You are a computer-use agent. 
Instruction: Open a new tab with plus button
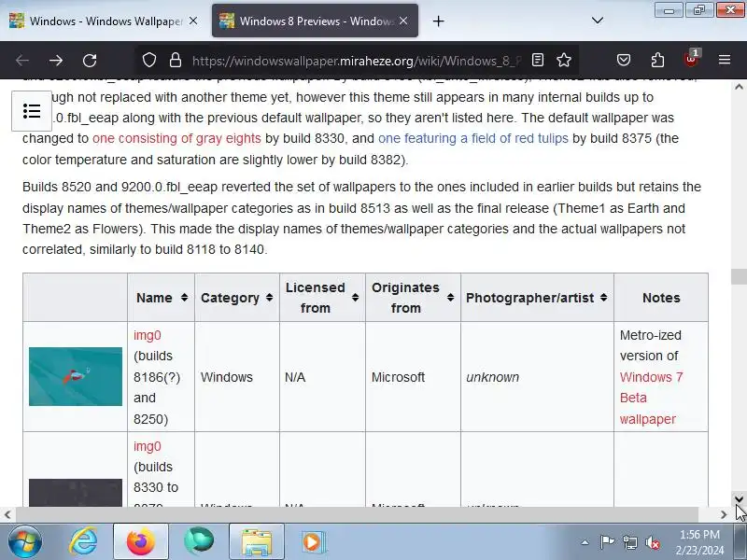click(x=438, y=21)
